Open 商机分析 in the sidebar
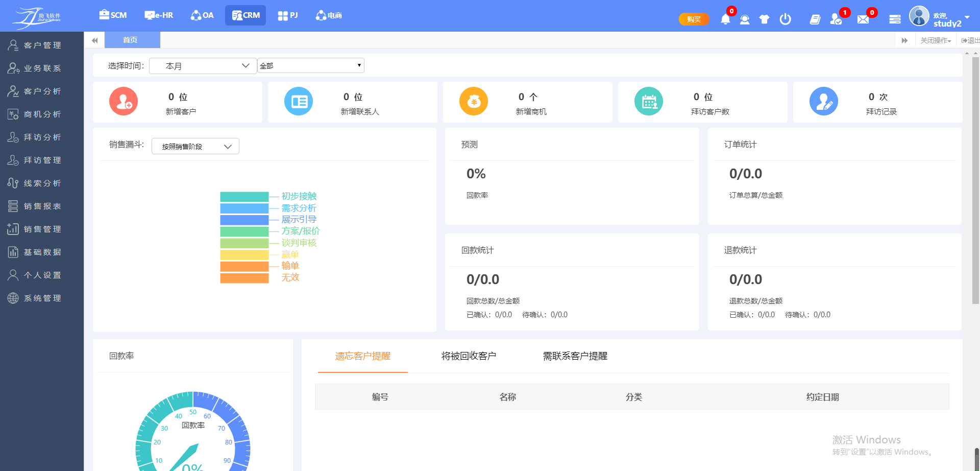This screenshot has height=471, width=980. coord(42,114)
